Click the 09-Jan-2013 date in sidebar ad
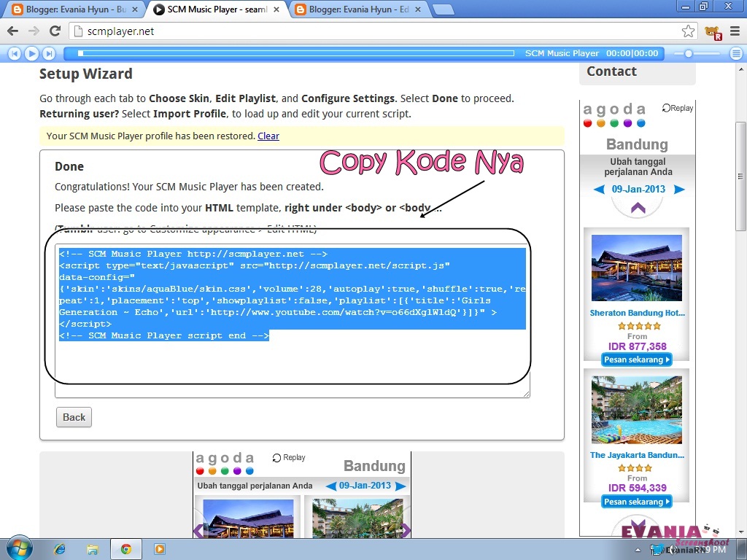 [638, 189]
